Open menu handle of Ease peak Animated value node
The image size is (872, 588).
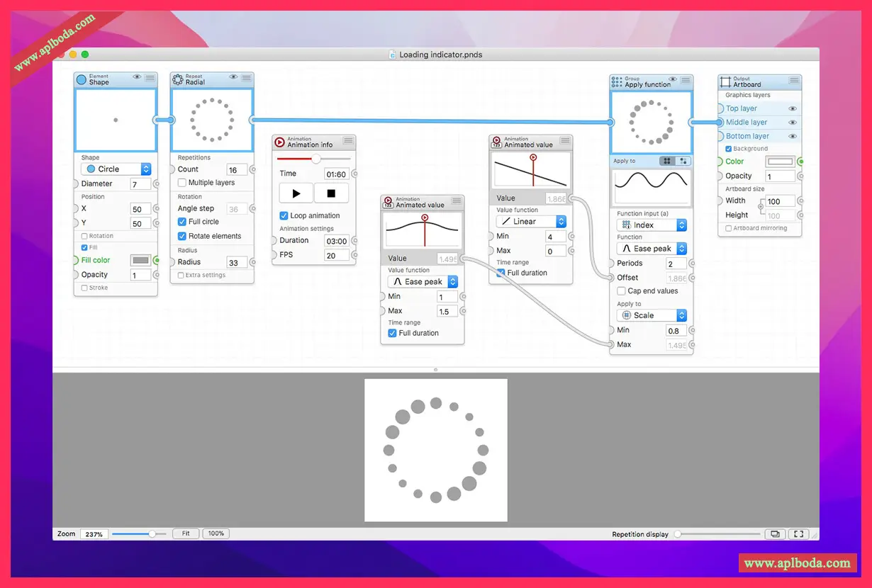(457, 200)
